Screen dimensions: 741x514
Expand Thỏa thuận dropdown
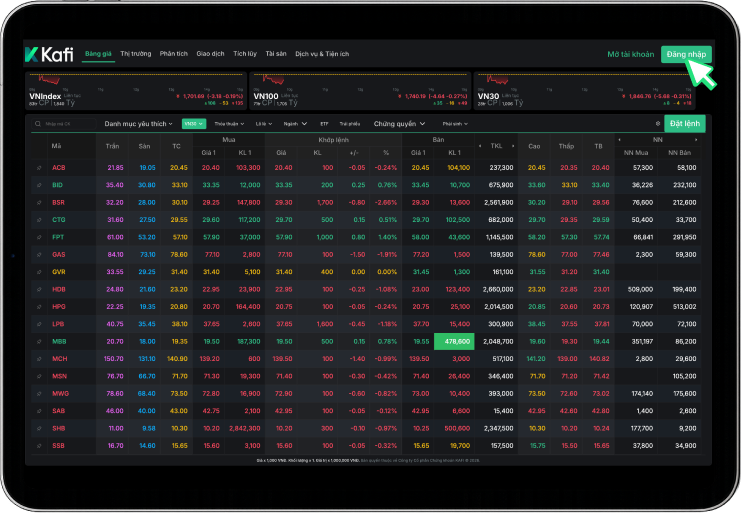tap(229, 124)
